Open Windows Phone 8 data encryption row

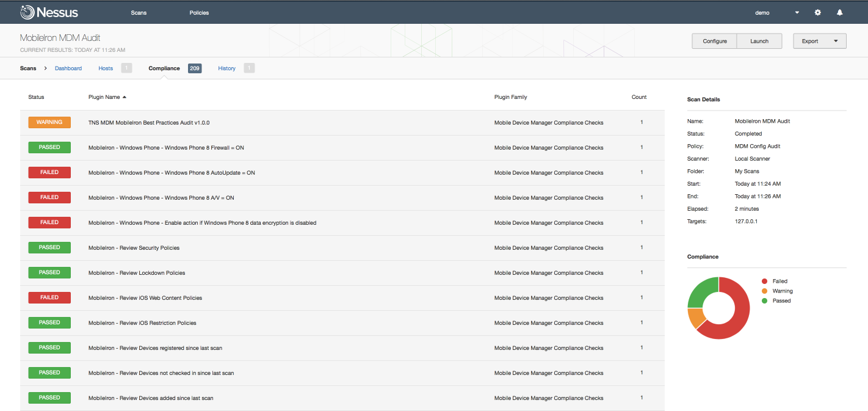pos(342,223)
